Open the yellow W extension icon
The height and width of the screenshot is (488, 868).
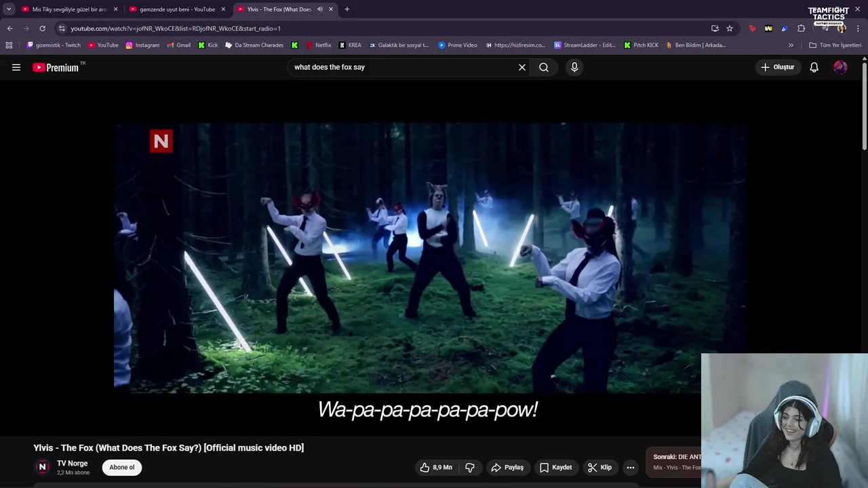(x=768, y=28)
